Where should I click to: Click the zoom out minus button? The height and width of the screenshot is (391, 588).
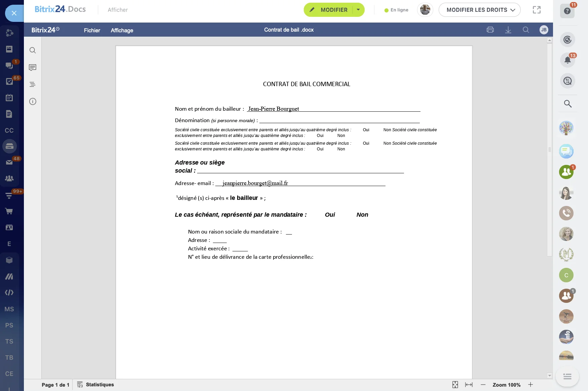tap(483, 385)
